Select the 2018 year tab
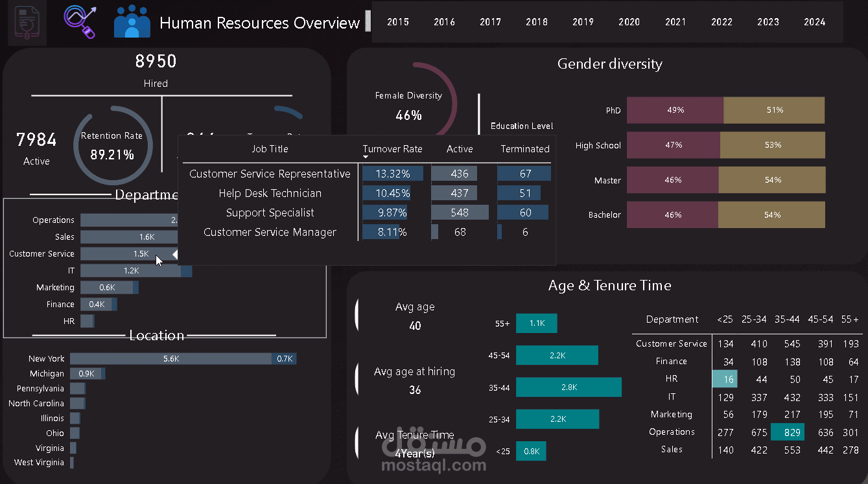 (x=537, y=21)
